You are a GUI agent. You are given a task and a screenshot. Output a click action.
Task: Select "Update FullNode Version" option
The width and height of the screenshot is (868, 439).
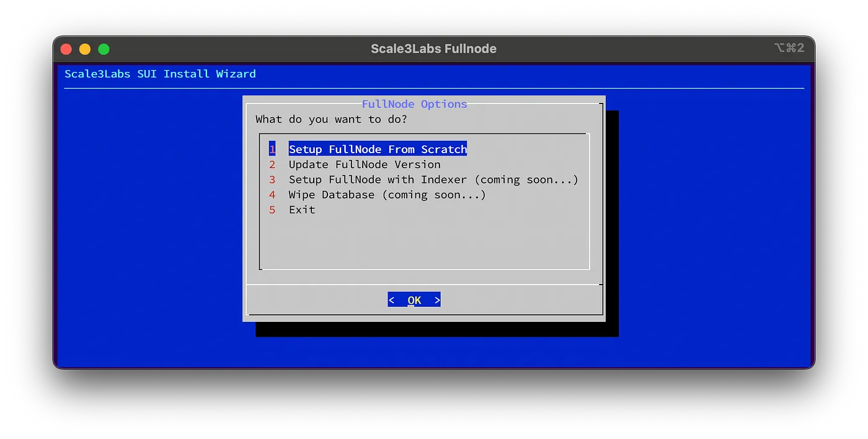(364, 164)
